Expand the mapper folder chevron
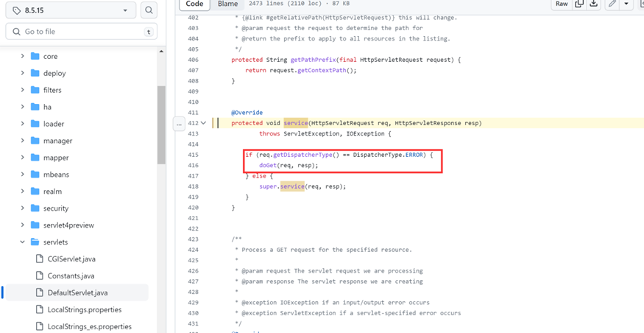The height and width of the screenshot is (333, 644). coord(23,158)
